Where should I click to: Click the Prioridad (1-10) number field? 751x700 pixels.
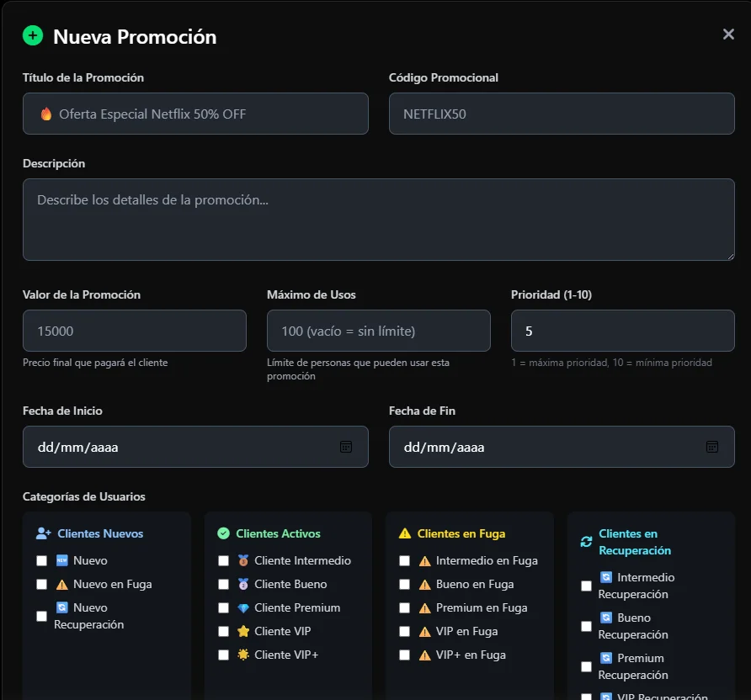coord(623,331)
